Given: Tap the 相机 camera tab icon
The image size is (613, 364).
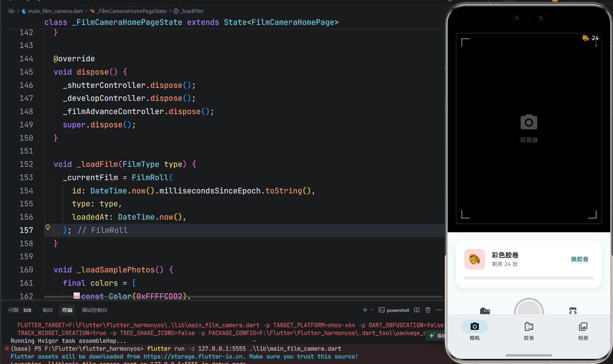Looking at the screenshot, I should 475,327.
